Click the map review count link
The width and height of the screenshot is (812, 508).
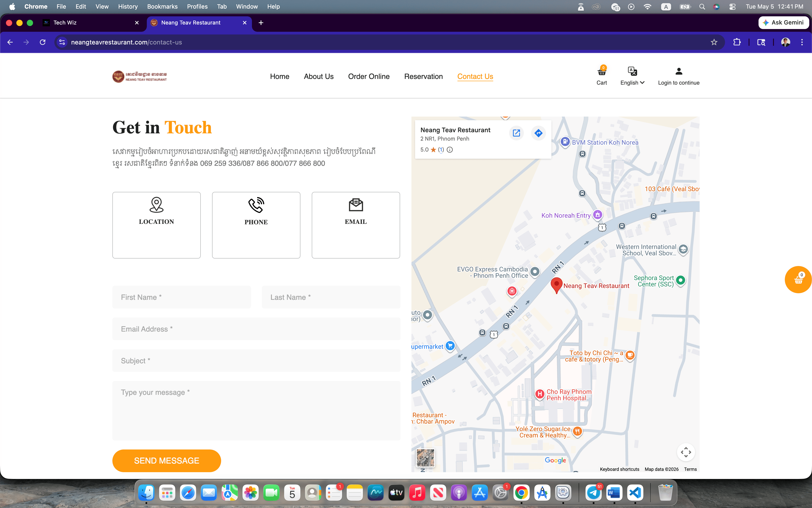tap(441, 150)
